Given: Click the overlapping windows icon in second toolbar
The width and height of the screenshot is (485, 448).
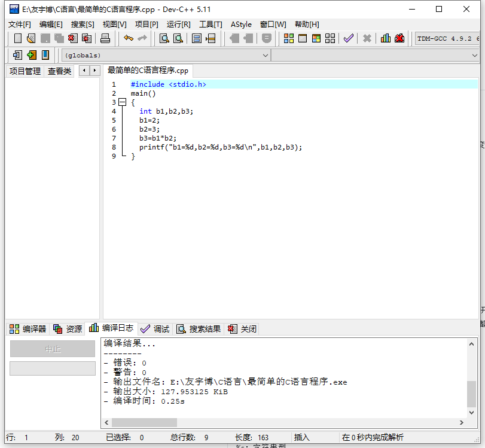Looking at the screenshot, I should [17, 55].
